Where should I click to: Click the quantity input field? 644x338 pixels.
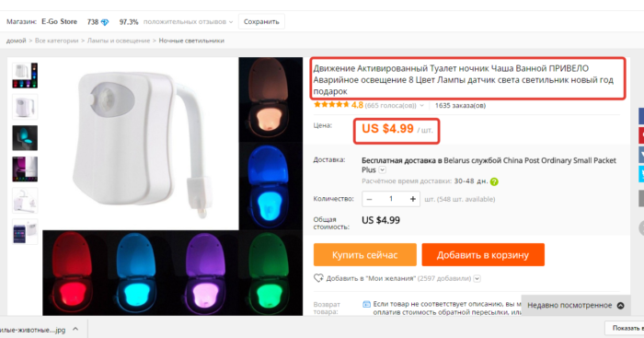click(391, 199)
